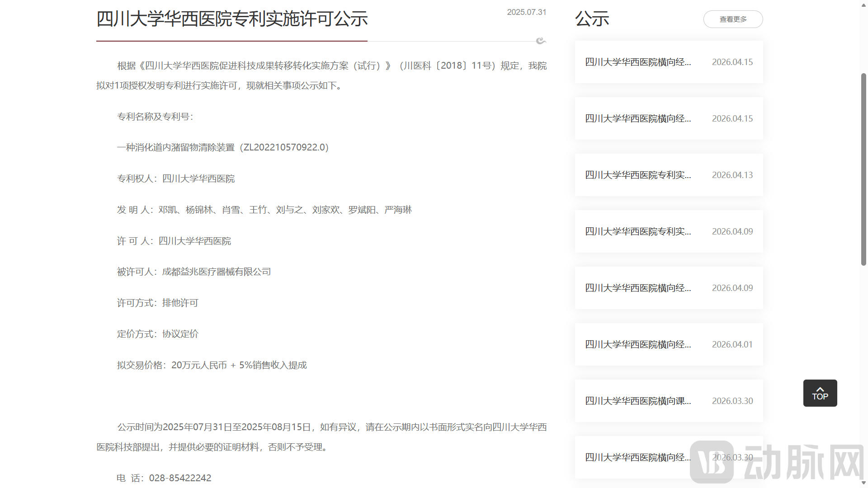The width and height of the screenshot is (868, 488).
Task: Click the 公示 sidebar heading
Action: point(592,19)
